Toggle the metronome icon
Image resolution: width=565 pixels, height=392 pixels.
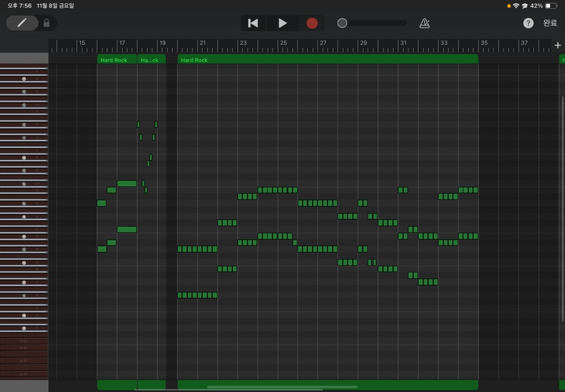[424, 23]
